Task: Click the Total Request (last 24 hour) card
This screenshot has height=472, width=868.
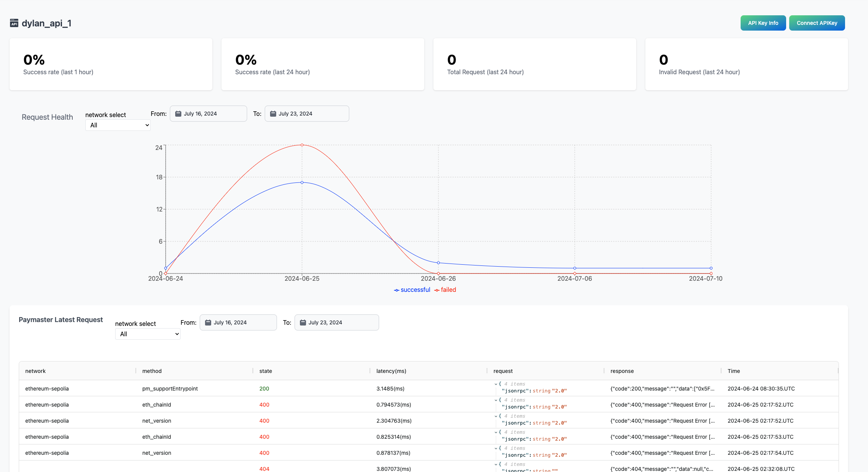Action: 535,64
